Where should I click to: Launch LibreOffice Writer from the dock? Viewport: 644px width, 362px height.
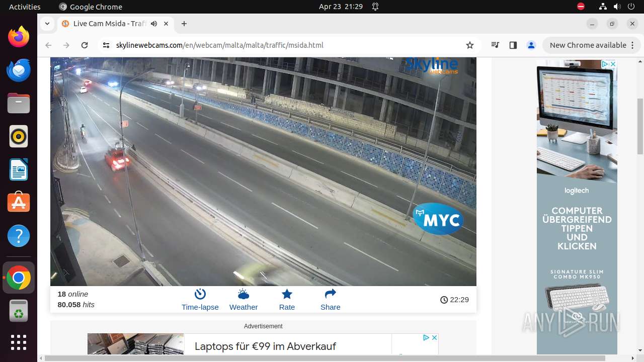(19, 169)
